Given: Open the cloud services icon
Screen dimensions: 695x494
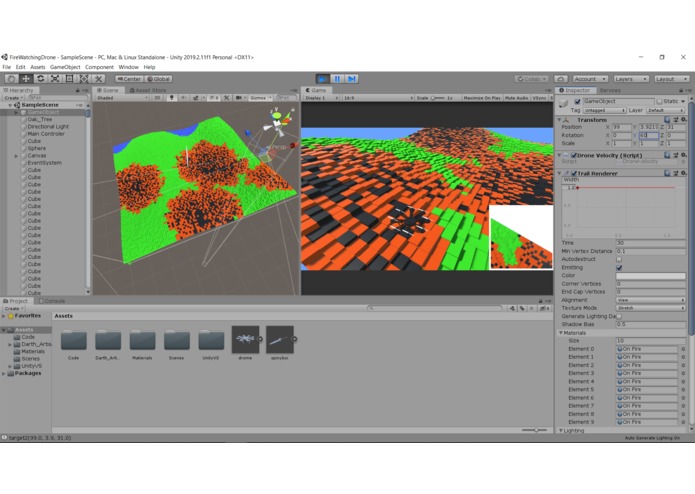Looking at the screenshot, I should click(x=561, y=79).
